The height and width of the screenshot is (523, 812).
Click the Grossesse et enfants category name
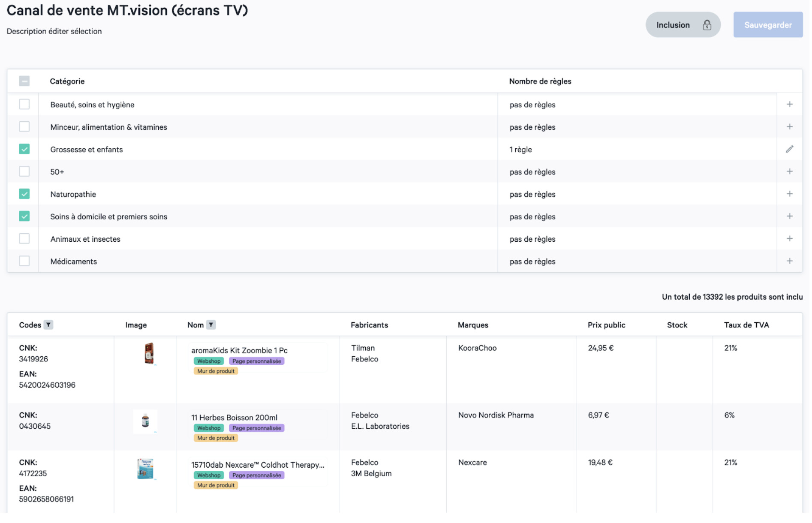[x=87, y=149]
